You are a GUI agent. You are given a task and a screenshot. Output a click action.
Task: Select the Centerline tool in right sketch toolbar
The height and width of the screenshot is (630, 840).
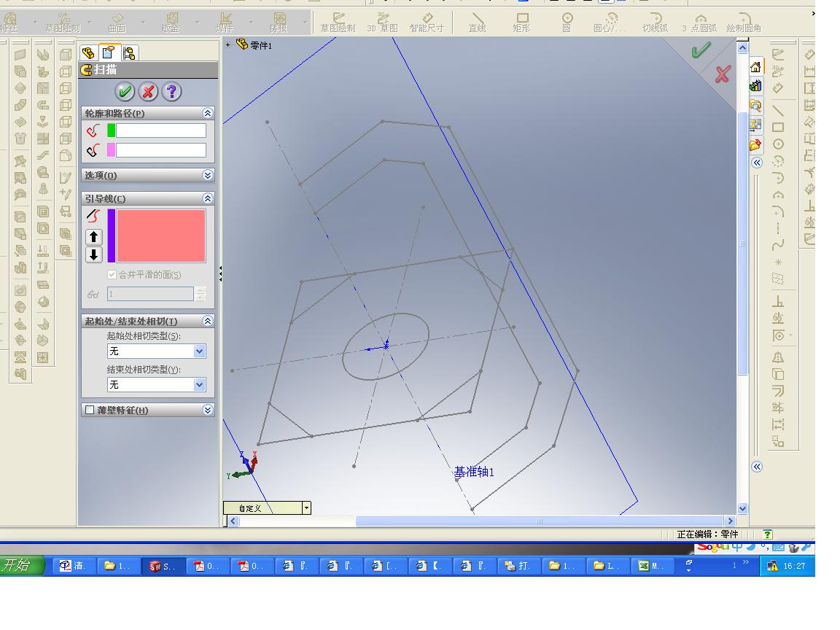(x=778, y=228)
